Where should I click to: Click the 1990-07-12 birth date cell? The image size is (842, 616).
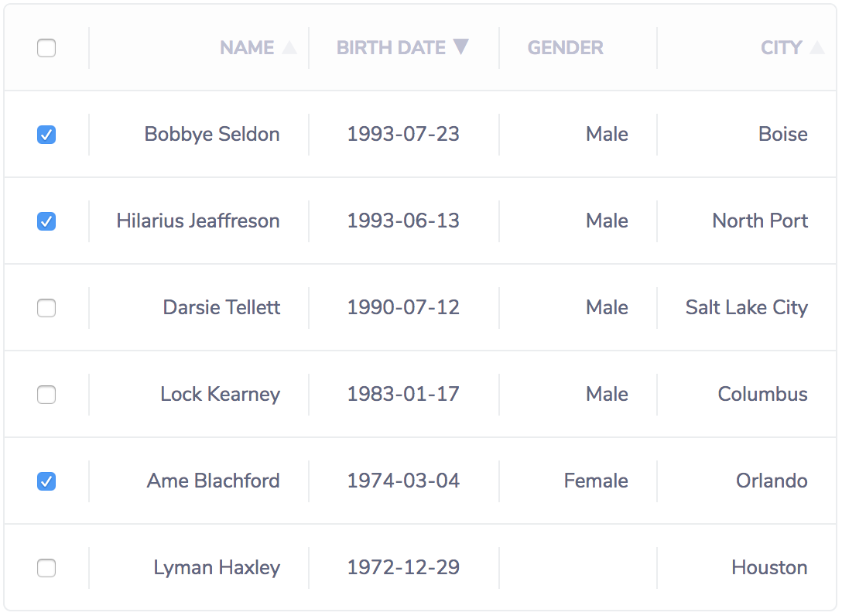403,308
